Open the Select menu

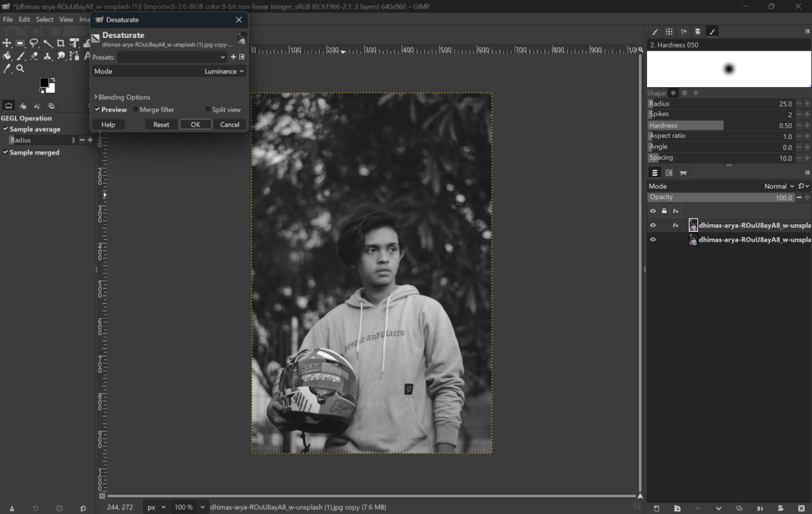click(44, 19)
